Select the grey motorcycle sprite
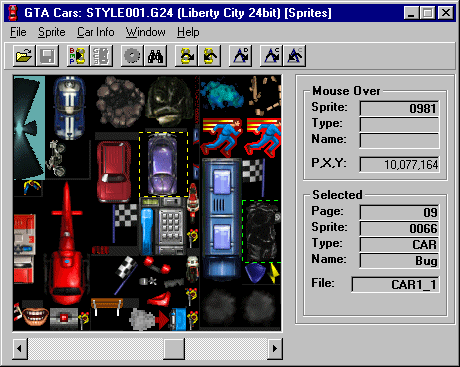Viewport: 460px width, 367px height. pyautogui.click(x=56, y=158)
